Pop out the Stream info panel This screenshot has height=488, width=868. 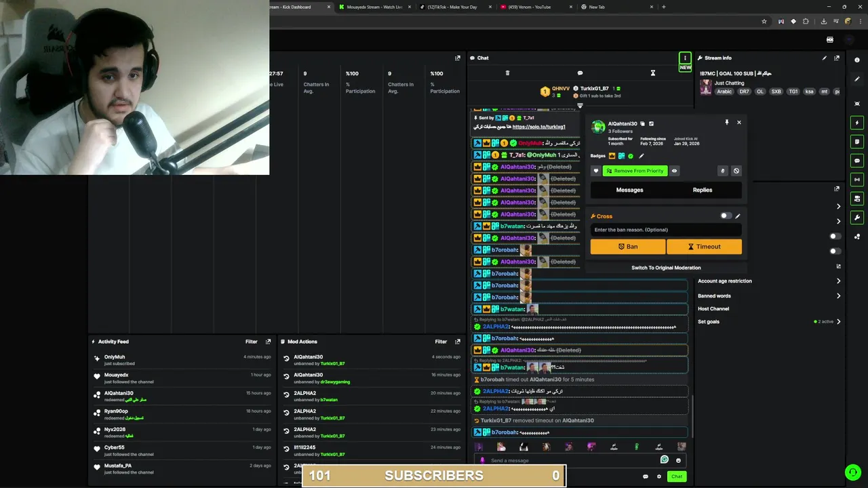coord(837,58)
